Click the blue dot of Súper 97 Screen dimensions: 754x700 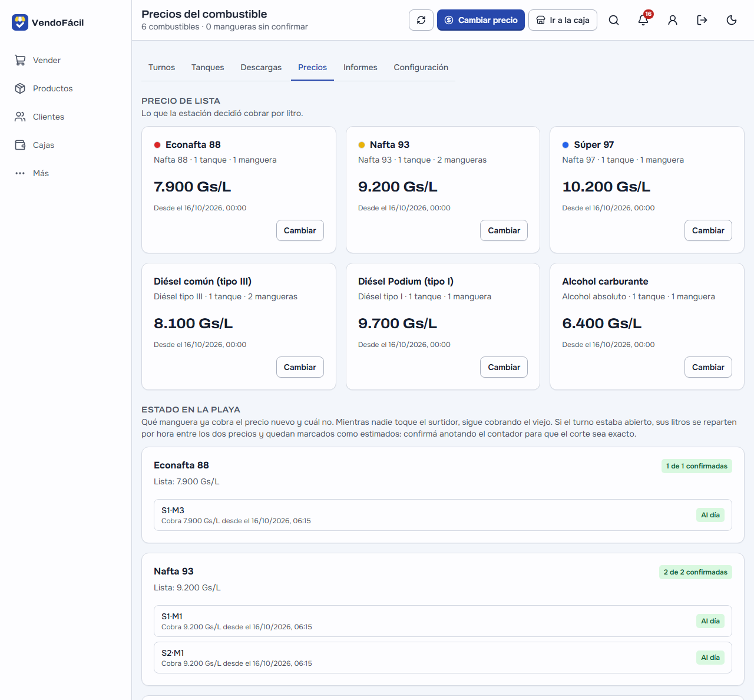(565, 145)
